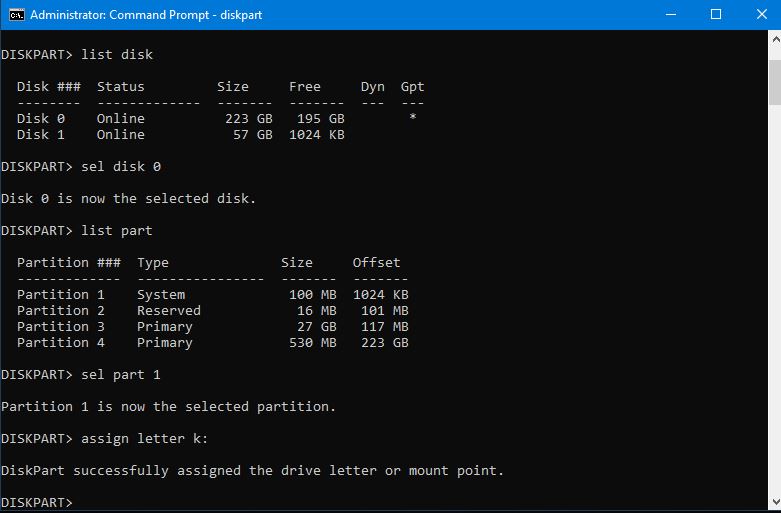
Task: Maximize the diskpart window
Action: click(x=716, y=15)
